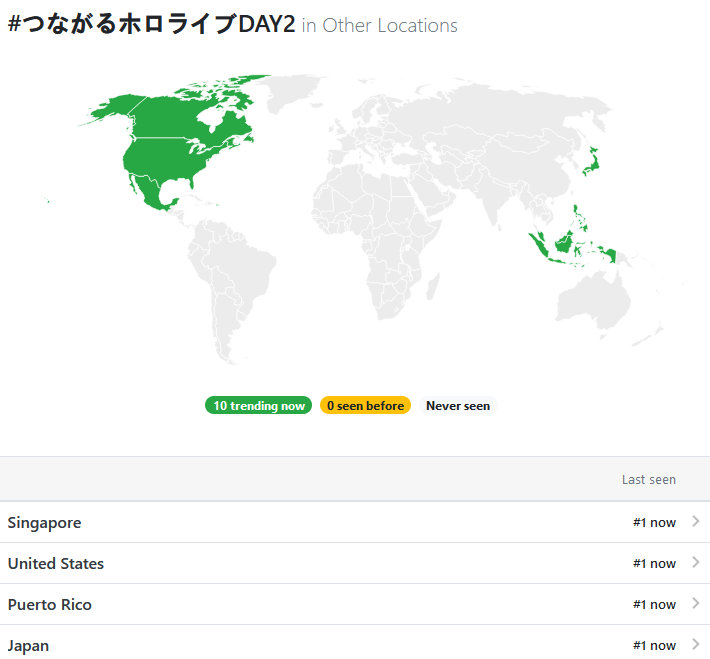
Task: Click Australia on the world map
Action: point(593,299)
